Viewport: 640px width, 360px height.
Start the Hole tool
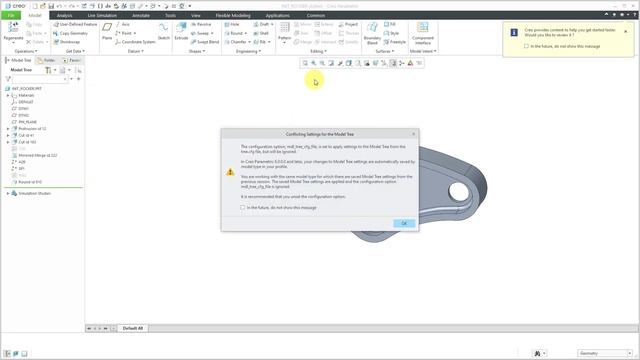232,24
